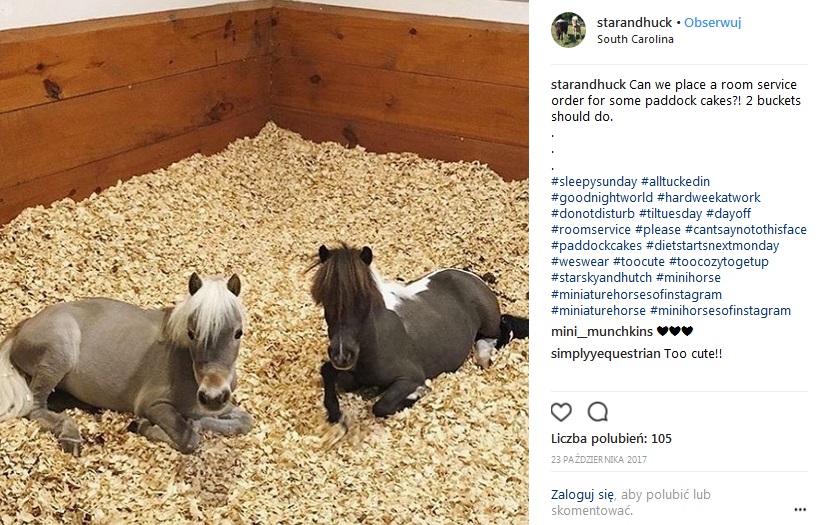Open the starandhuck profile avatar
The image size is (818, 525).
(568, 30)
